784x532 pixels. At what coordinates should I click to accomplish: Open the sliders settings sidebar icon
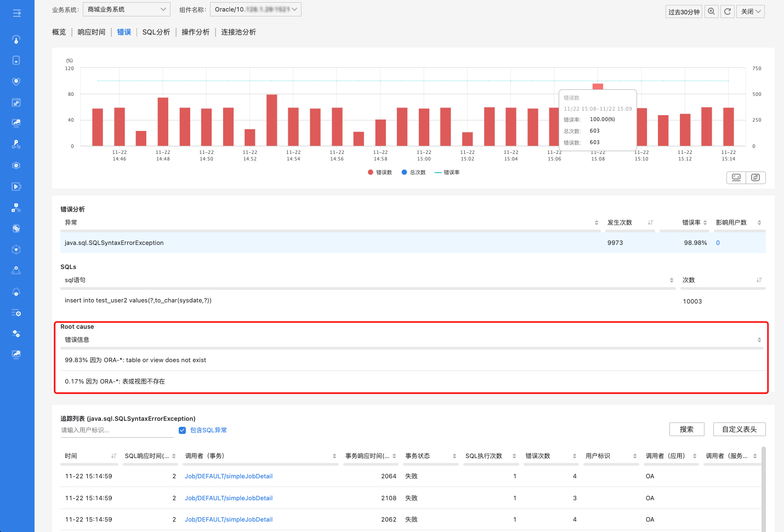16,334
